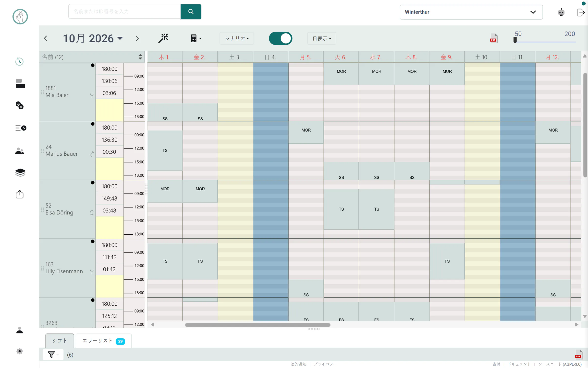Image resolution: width=588 pixels, height=368 pixels.
Task: Export the schedule with the top PDF icon
Action: tap(494, 38)
